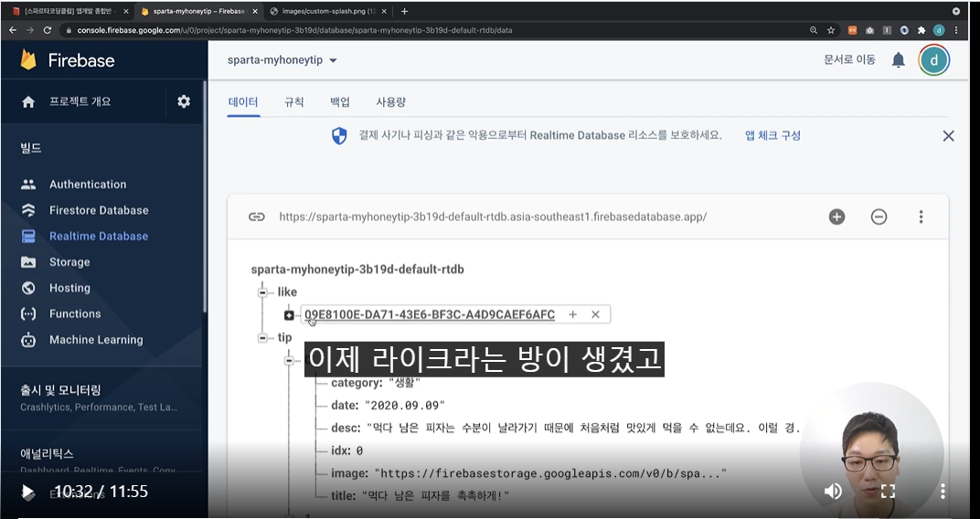The image size is (980, 519).
Task: Switch to 데이터 tab
Action: 243,101
